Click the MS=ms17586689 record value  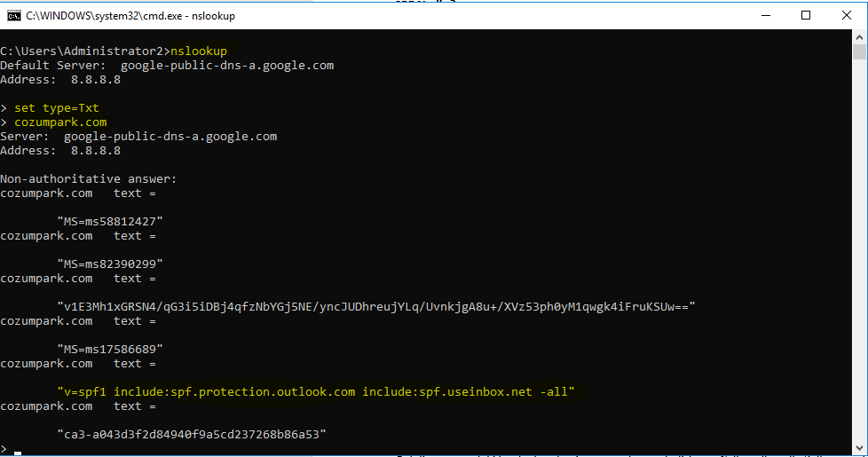(x=110, y=349)
